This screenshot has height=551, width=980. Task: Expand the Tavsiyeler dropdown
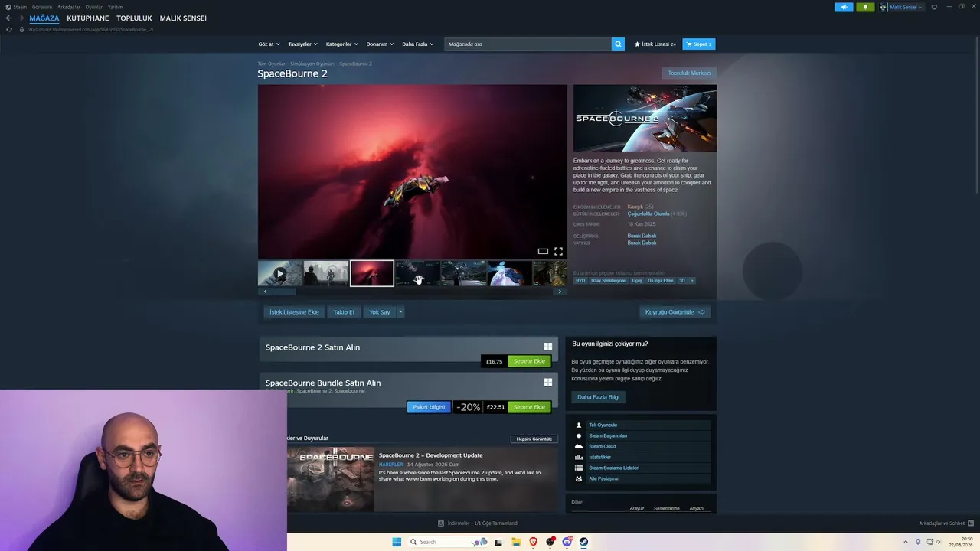tap(302, 44)
